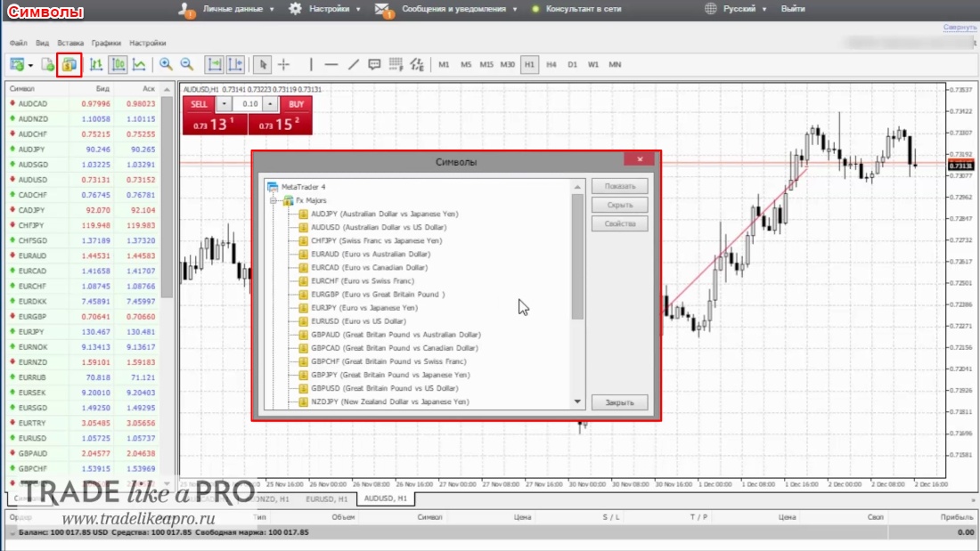This screenshot has height=551, width=980.
Task: Open the Вставка menu
Action: [x=70, y=43]
